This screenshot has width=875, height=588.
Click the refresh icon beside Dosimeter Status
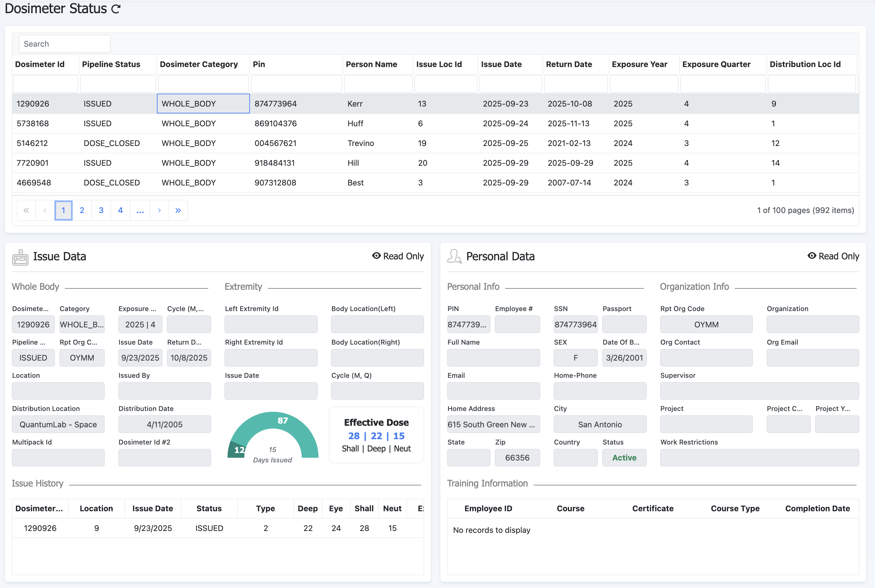pyautogui.click(x=116, y=9)
